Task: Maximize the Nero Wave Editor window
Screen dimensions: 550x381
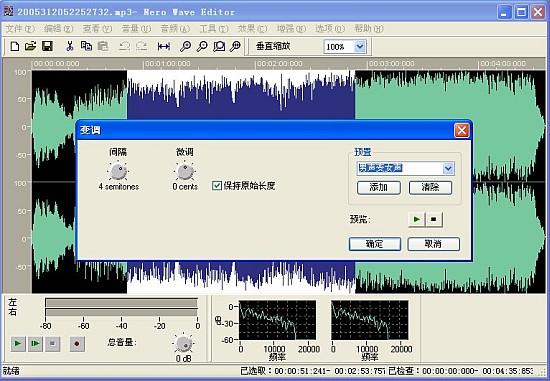Action: [521, 13]
